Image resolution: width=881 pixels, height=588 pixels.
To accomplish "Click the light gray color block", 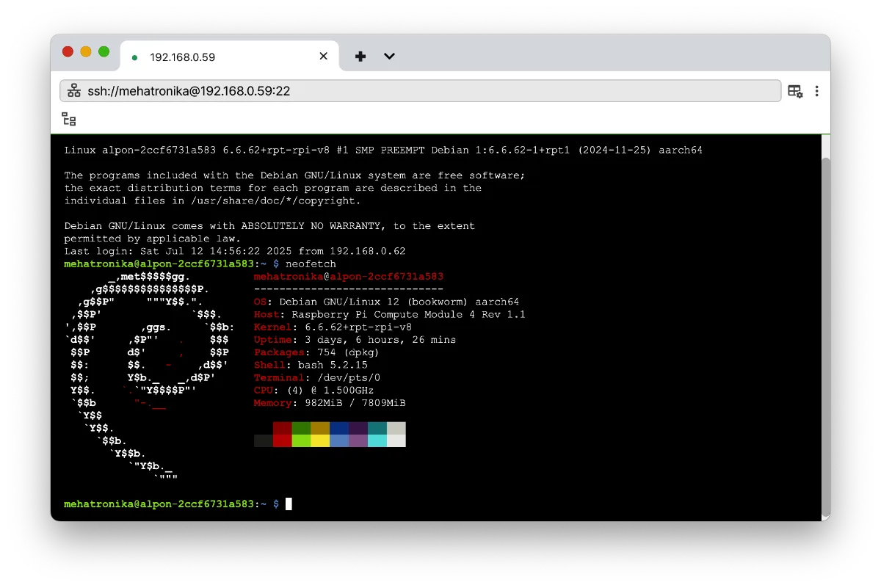I will pyautogui.click(x=396, y=428).
